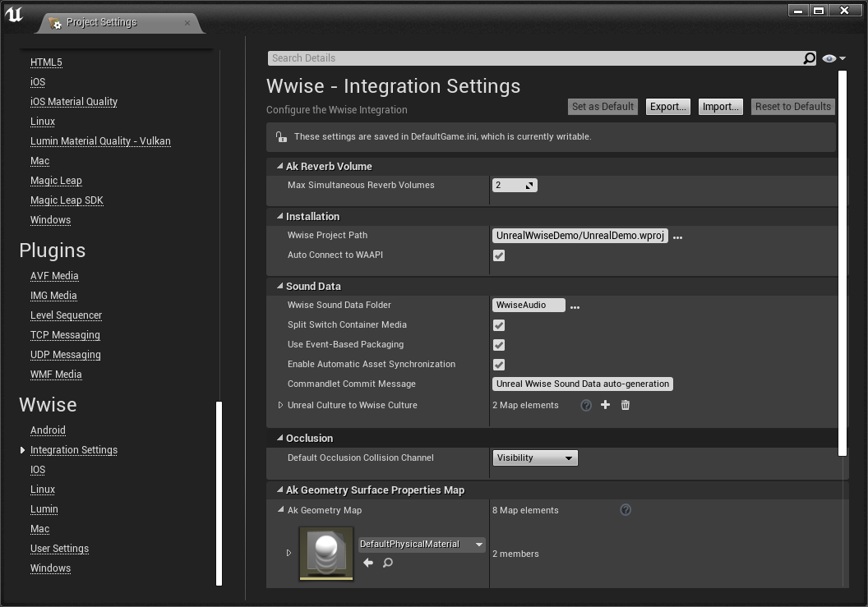Expand the DefaultPhysicalMaterial map entry
The height and width of the screenshot is (607, 868).
(289, 553)
